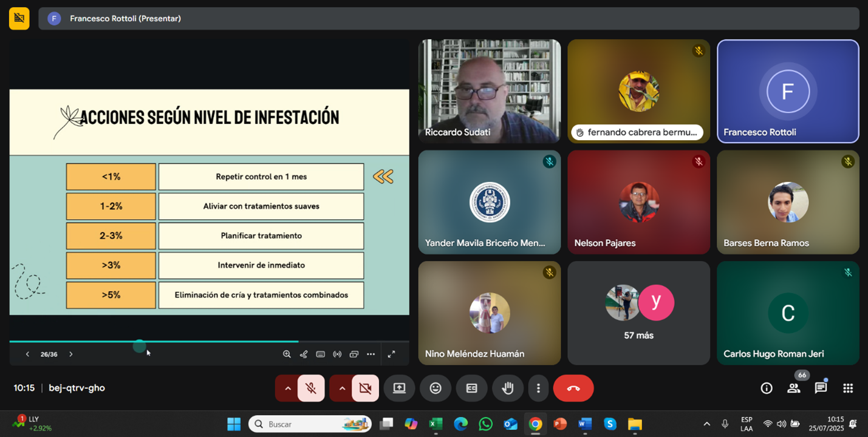Unmute the microphone

tap(311, 388)
